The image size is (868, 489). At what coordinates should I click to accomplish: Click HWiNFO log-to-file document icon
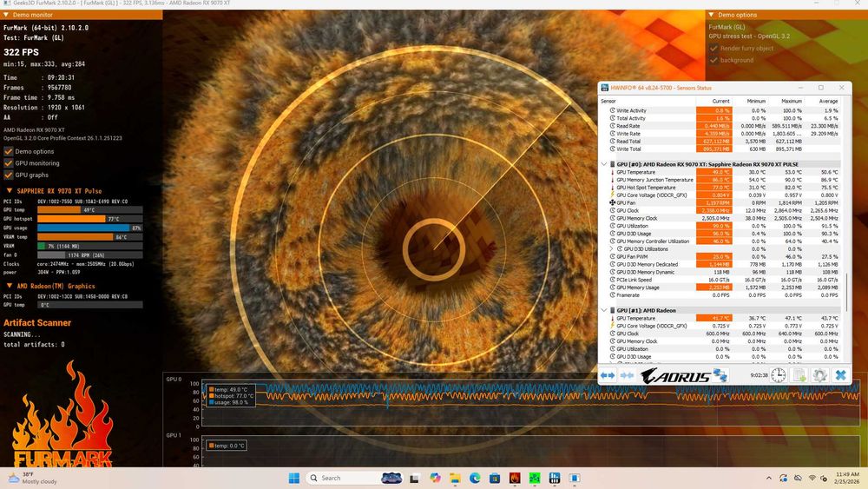[799, 375]
